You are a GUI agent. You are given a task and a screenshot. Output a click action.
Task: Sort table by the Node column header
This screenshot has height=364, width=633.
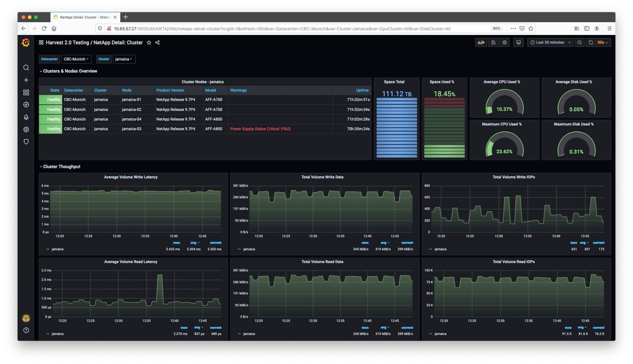click(127, 91)
